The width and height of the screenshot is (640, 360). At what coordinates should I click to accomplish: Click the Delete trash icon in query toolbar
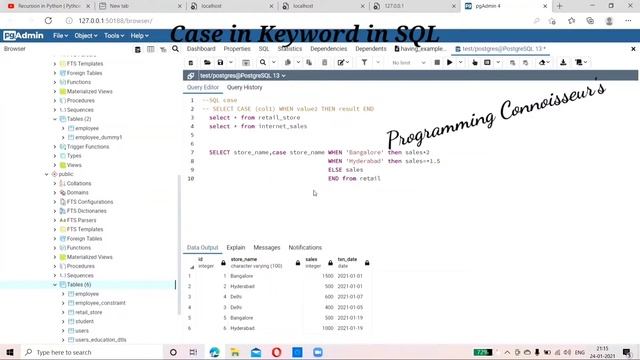[324, 62]
